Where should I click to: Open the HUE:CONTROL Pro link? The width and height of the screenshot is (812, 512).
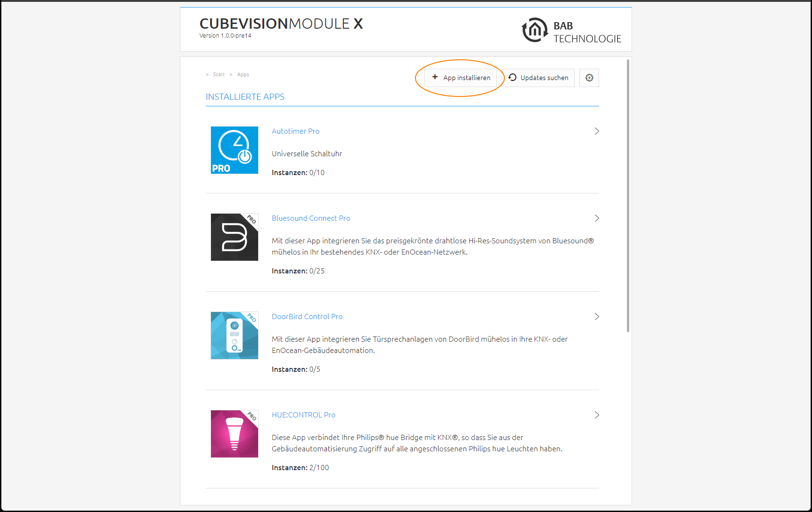(x=303, y=415)
